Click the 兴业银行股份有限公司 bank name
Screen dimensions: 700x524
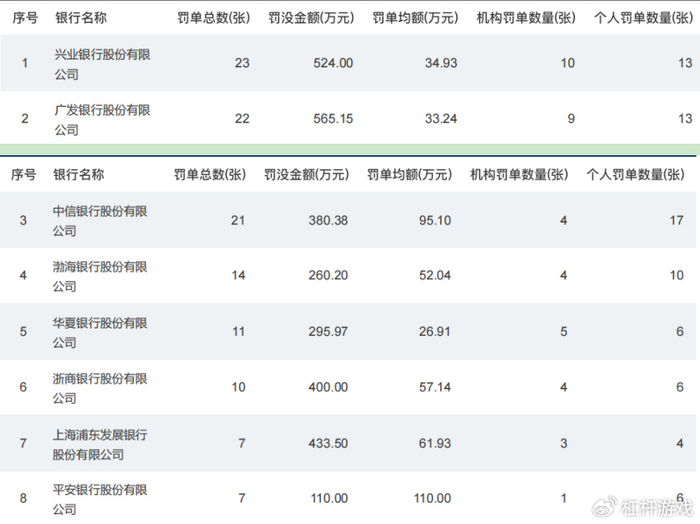[102, 64]
